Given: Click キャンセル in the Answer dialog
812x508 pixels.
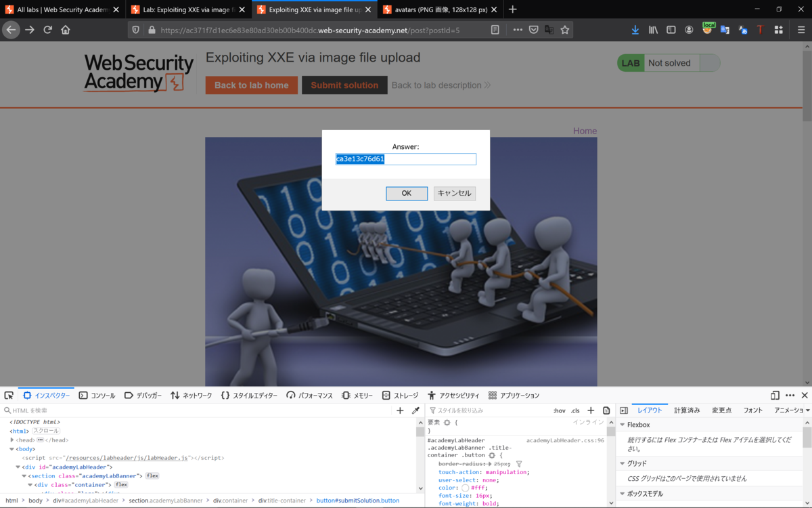Looking at the screenshot, I should point(455,194).
